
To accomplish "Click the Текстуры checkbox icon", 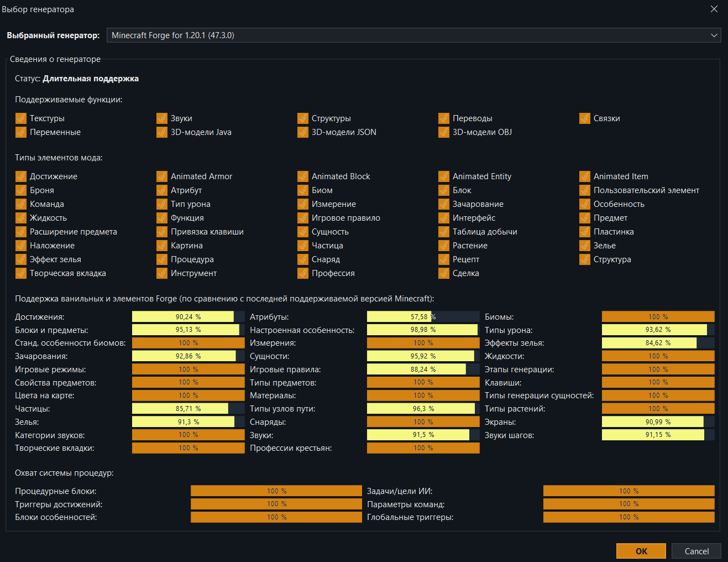I will 21,118.
